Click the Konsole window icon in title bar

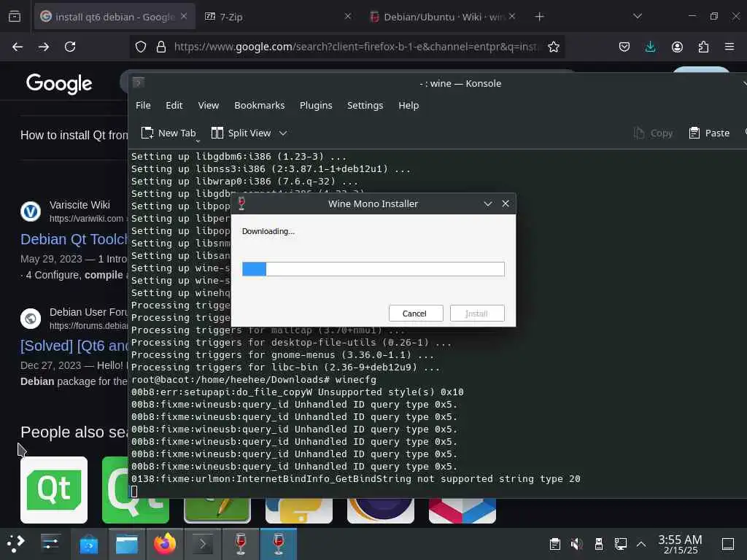pos(138,83)
